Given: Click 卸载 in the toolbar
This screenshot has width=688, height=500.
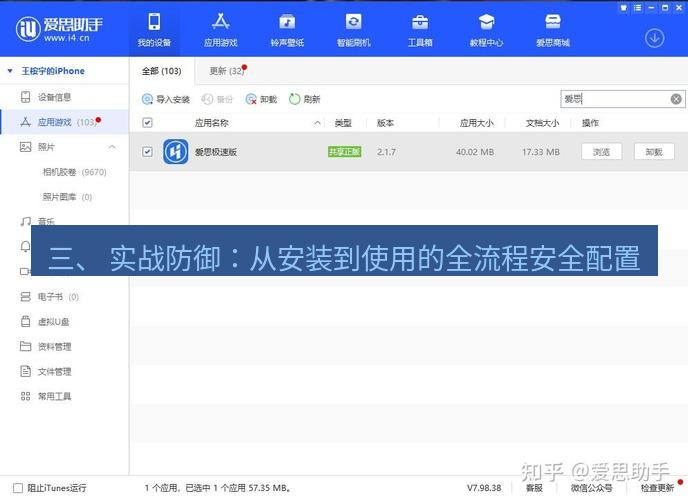Looking at the screenshot, I should click(x=261, y=100).
